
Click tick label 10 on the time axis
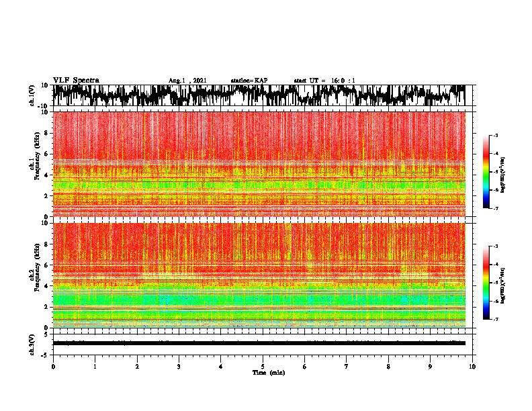pos(472,367)
